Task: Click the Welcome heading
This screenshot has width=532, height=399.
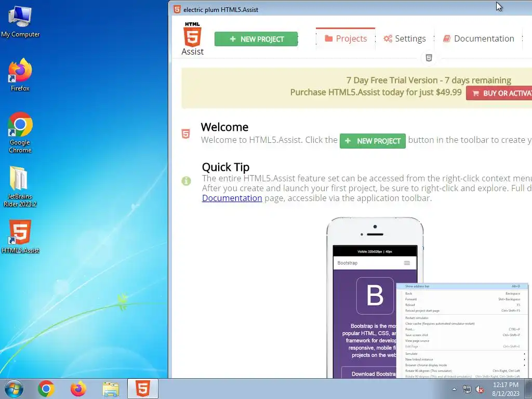Action: pyautogui.click(x=224, y=127)
